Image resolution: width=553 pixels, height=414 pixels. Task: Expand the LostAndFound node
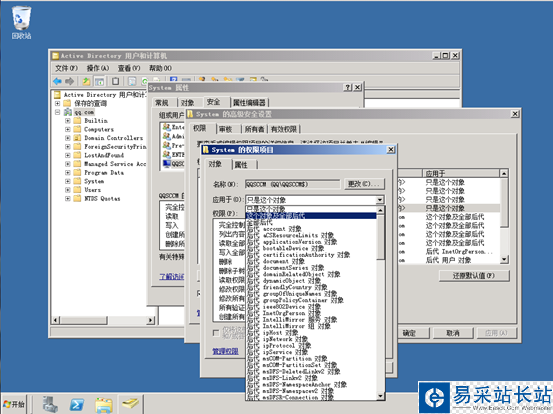67,155
